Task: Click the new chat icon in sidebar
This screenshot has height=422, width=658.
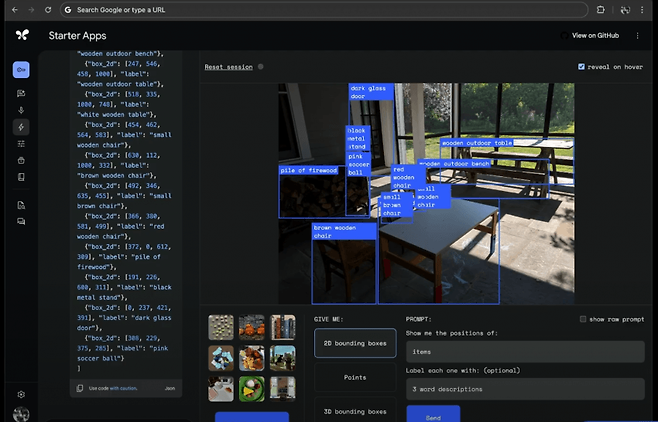Action: [21, 93]
